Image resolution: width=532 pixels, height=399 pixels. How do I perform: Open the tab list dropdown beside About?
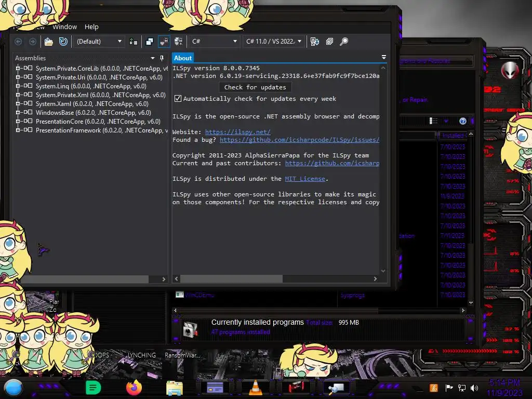point(384,57)
